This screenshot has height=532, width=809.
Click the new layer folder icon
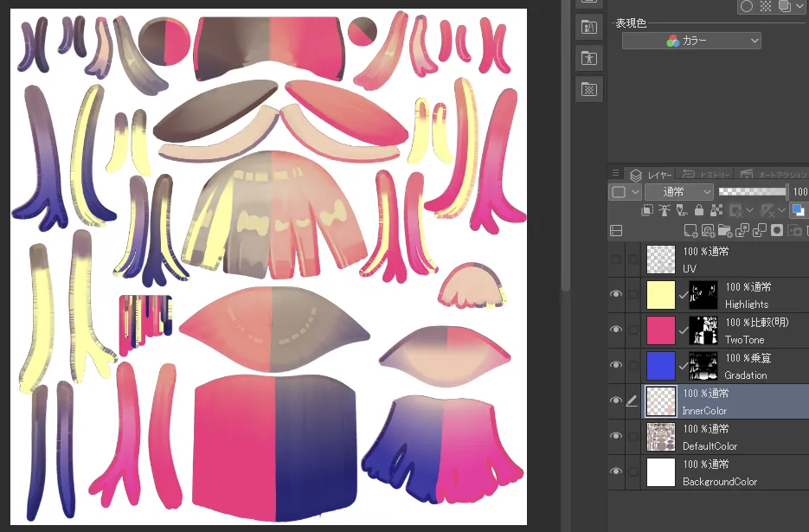pyautogui.click(x=726, y=231)
